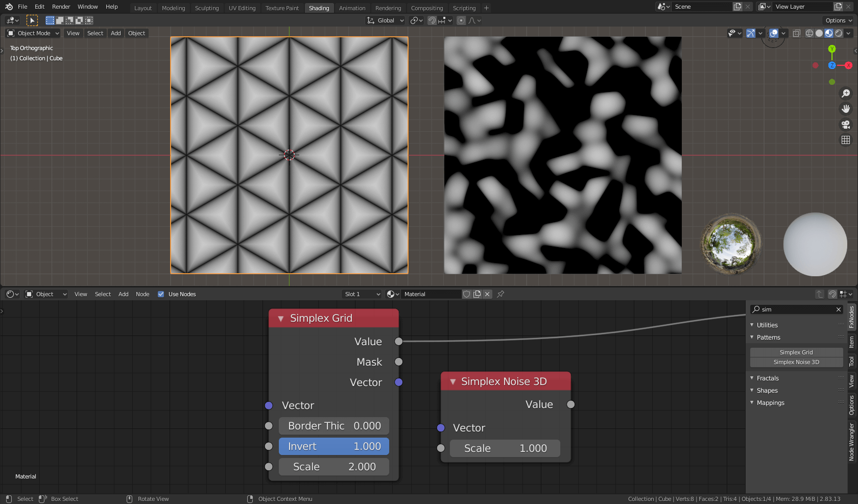The image size is (858, 504).
Task: Click the Pan (hand) icon on the right edge
Action: click(x=846, y=109)
